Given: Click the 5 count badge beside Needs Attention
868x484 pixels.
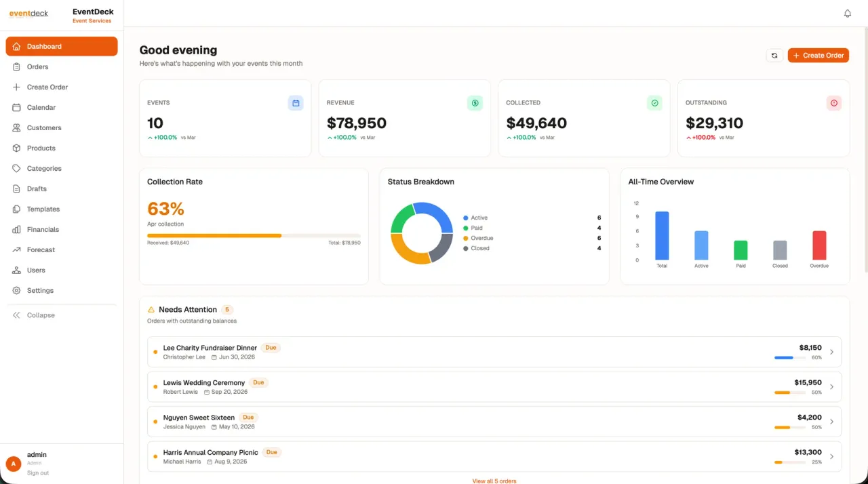Looking at the screenshot, I should [227, 310].
